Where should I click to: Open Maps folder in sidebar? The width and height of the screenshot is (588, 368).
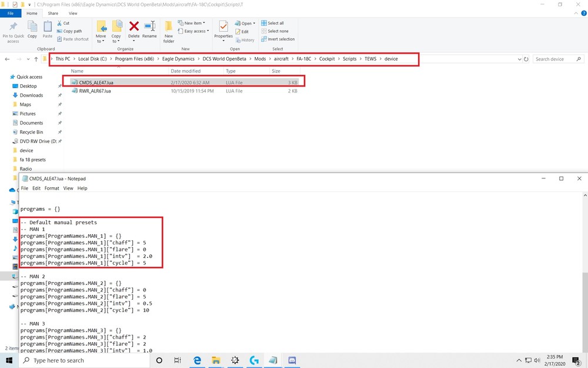point(25,104)
